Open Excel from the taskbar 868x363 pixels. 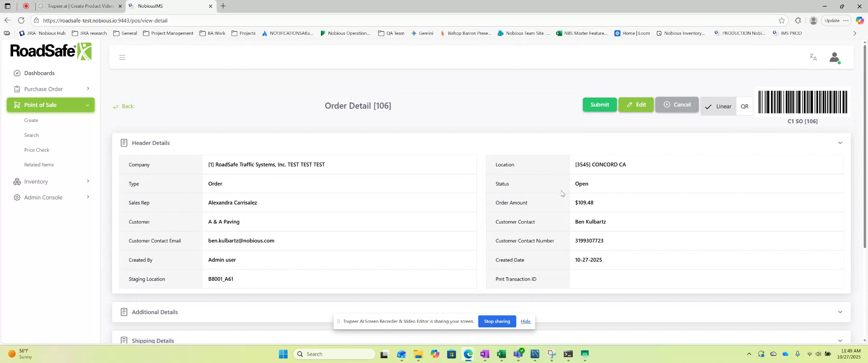coord(501,354)
